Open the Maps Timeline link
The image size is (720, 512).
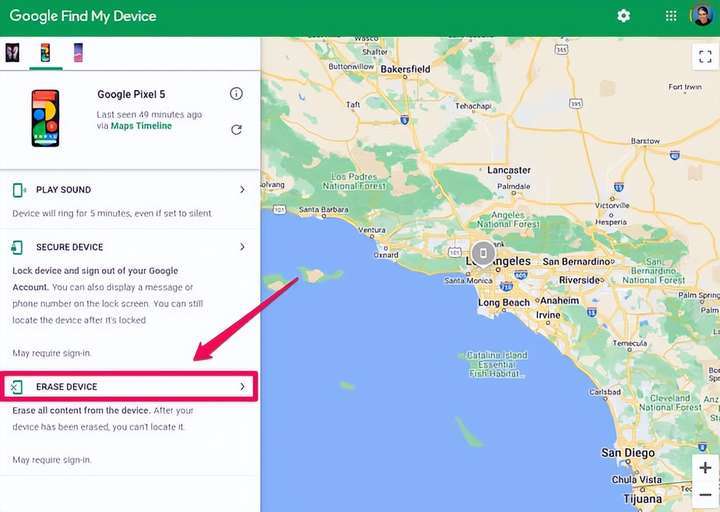click(x=141, y=126)
